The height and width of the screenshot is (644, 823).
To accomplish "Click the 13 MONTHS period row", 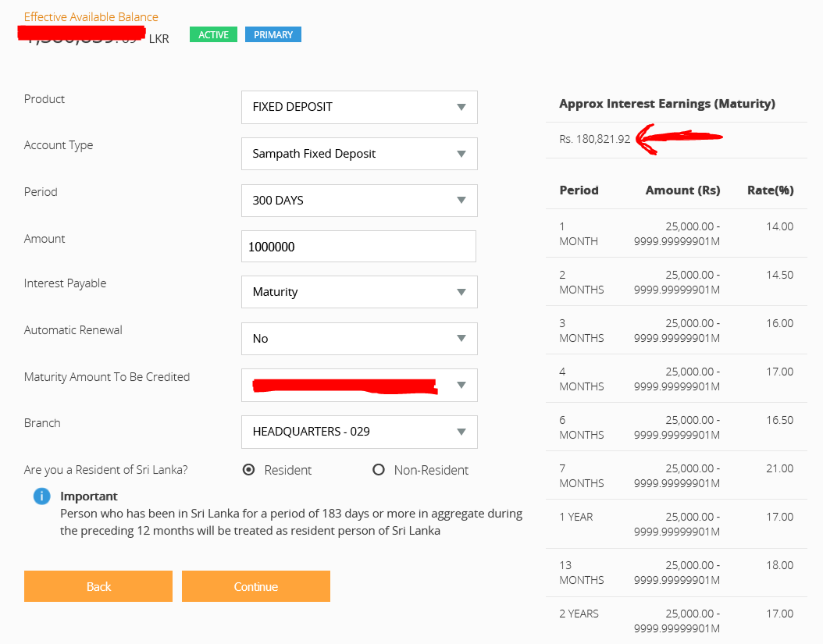I will [x=676, y=573].
